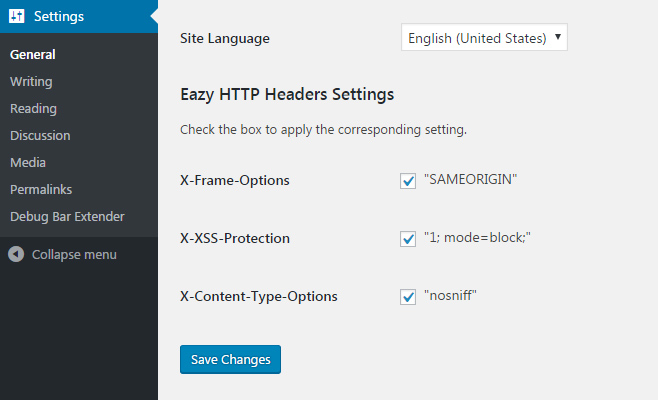Toggle the X-XSS-Protection checkbox

click(x=407, y=239)
